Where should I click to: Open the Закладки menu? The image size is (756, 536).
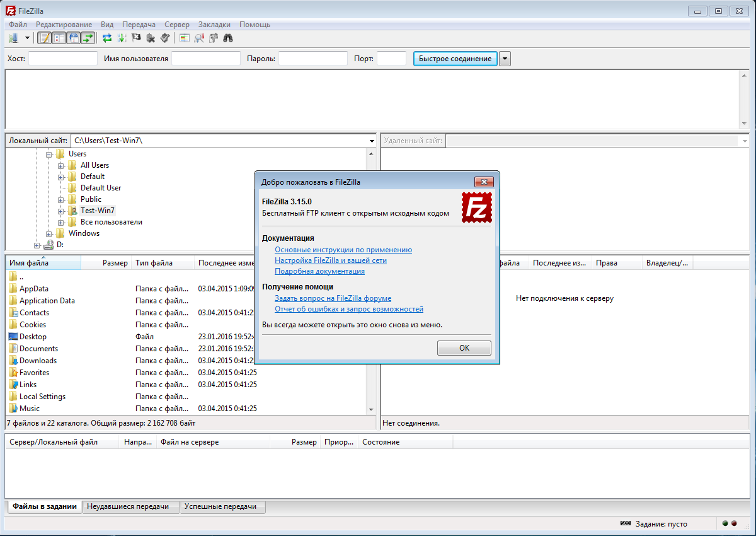tap(214, 25)
